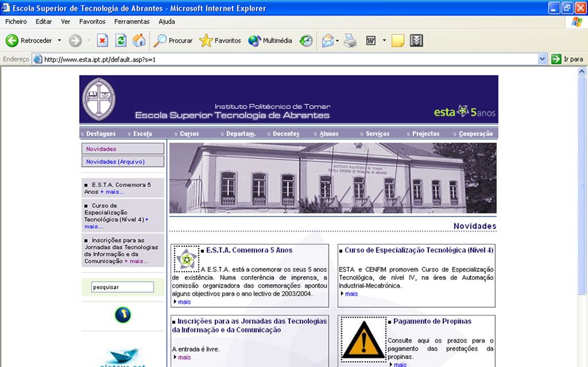Open the Procurar search pane

[x=173, y=41]
